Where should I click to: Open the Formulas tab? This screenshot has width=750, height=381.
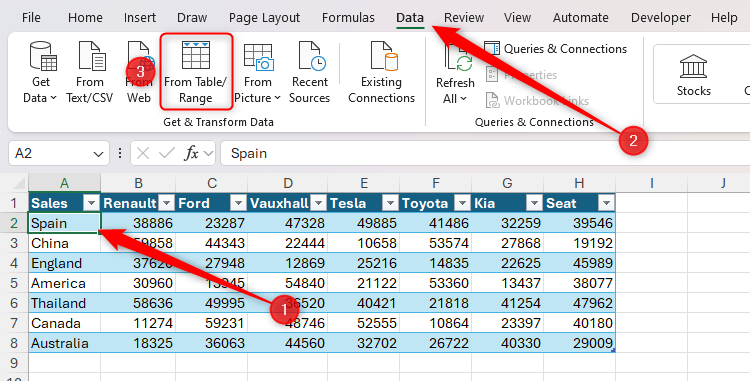[348, 18]
